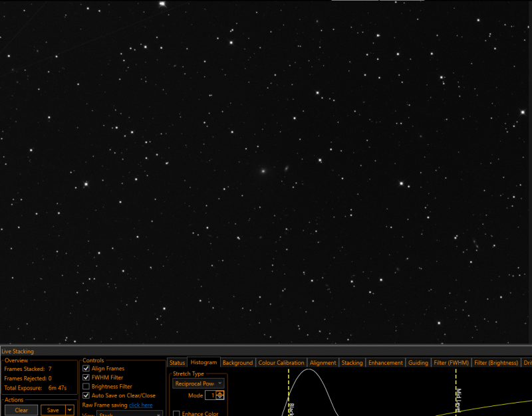532x416 pixels.
Task: Expand the Stretch Type dropdown
Action: (x=198, y=383)
